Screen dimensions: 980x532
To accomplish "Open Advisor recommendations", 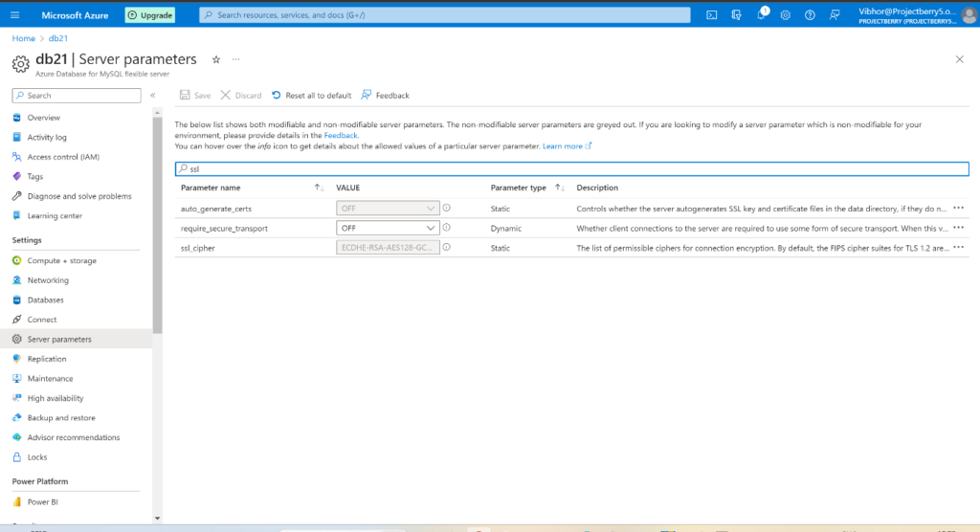I will pyautogui.click(x=73, y=437).
